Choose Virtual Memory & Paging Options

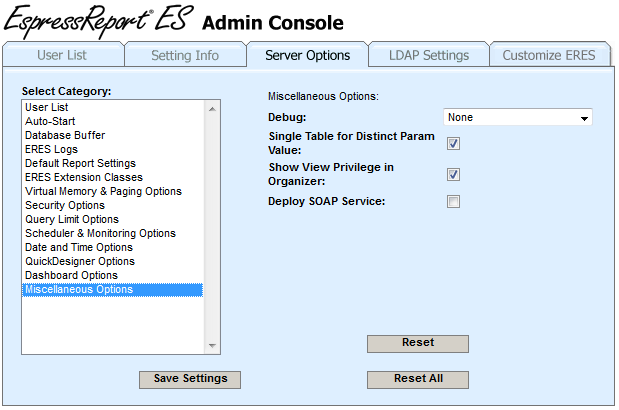coord(113,191)
